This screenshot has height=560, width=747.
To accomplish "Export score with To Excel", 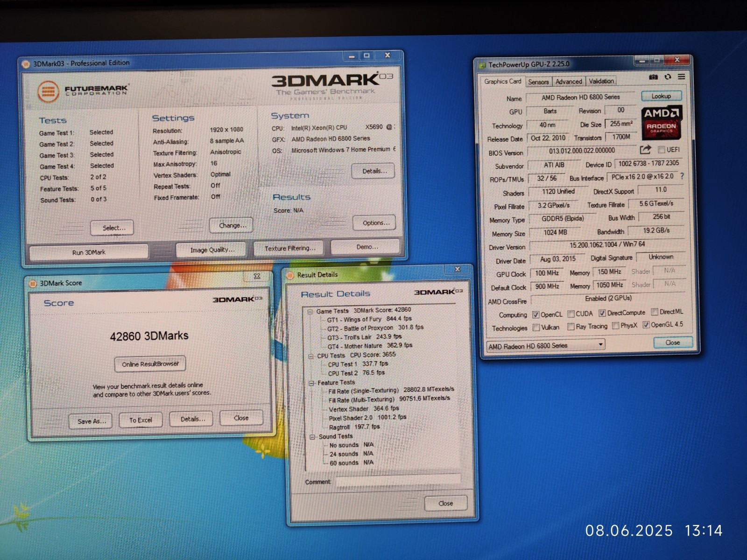I will pos(141,420).
